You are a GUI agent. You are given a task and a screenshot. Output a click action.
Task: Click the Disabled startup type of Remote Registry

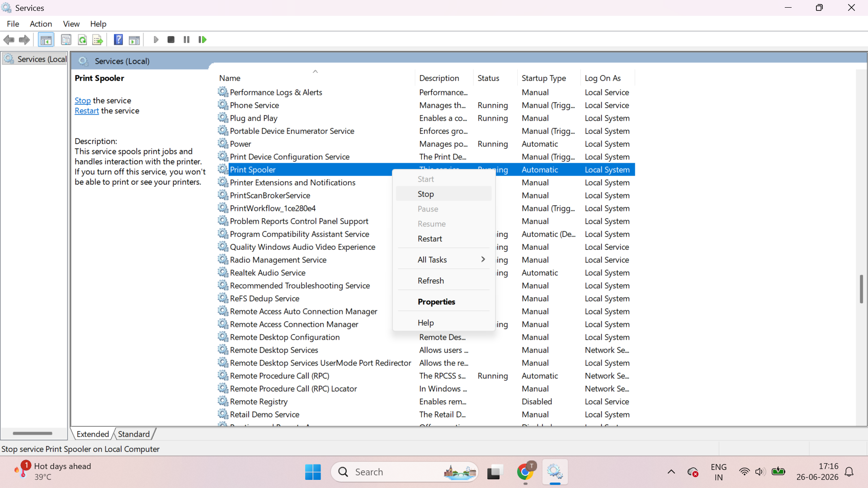[x=537, y=401]
